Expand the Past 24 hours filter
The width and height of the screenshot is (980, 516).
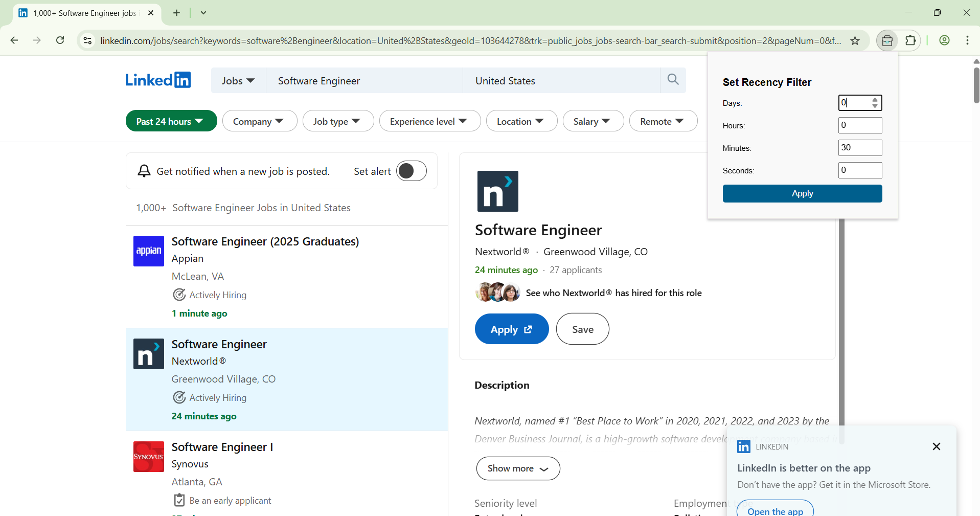tap(171, 121)
